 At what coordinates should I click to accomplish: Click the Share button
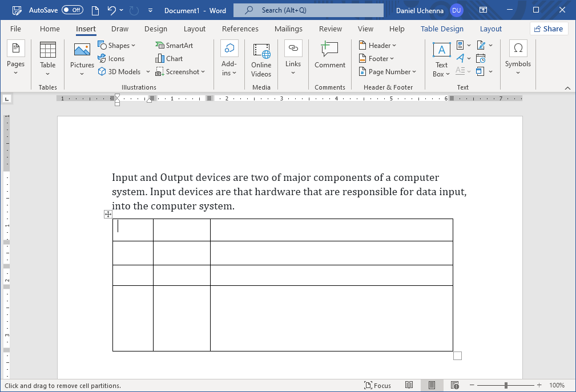[548, 29]
